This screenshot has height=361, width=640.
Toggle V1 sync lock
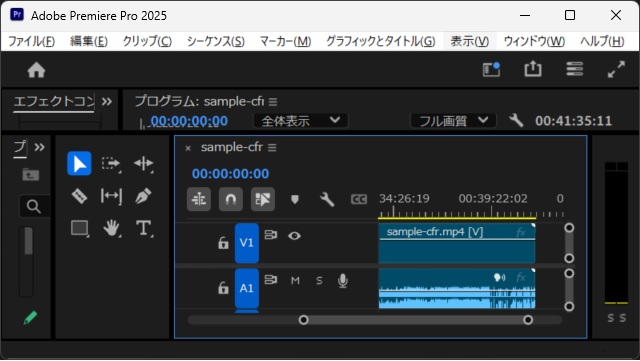click(271, 235)
